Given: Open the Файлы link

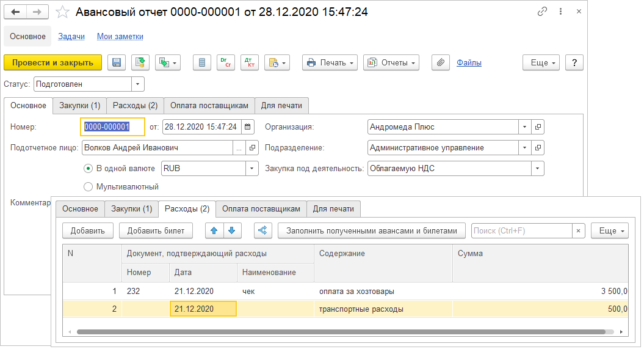Looking at the screenshot, I should click(x=469, y=62).
